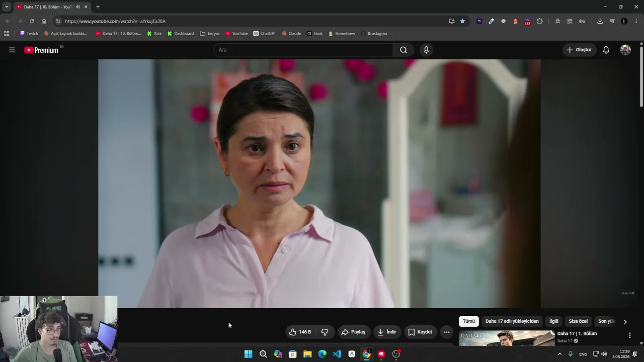The height and width of the screenshot is (362, 644).
Task: Open the QR code extension icon
Action: [x=570, y=21]
